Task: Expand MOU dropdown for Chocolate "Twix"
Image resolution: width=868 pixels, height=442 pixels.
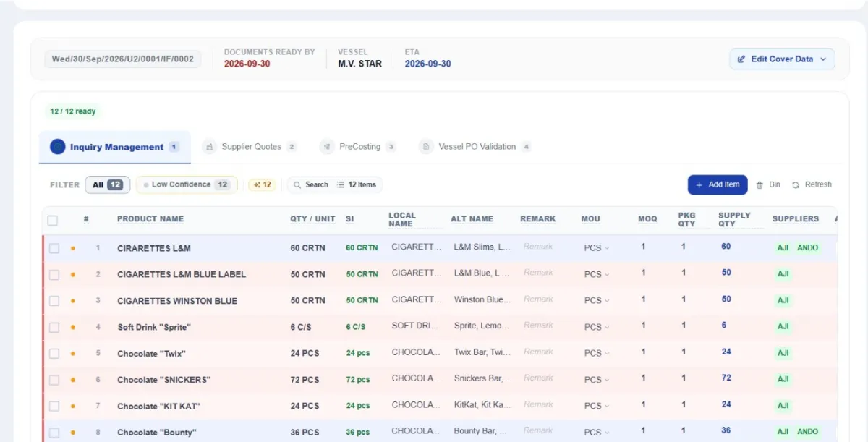Action: point(597,354)
